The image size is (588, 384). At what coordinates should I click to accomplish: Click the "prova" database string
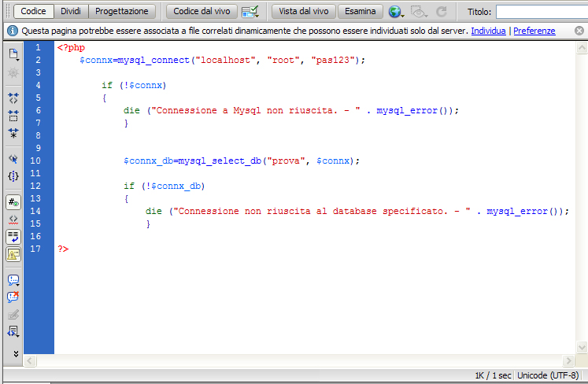286,161
